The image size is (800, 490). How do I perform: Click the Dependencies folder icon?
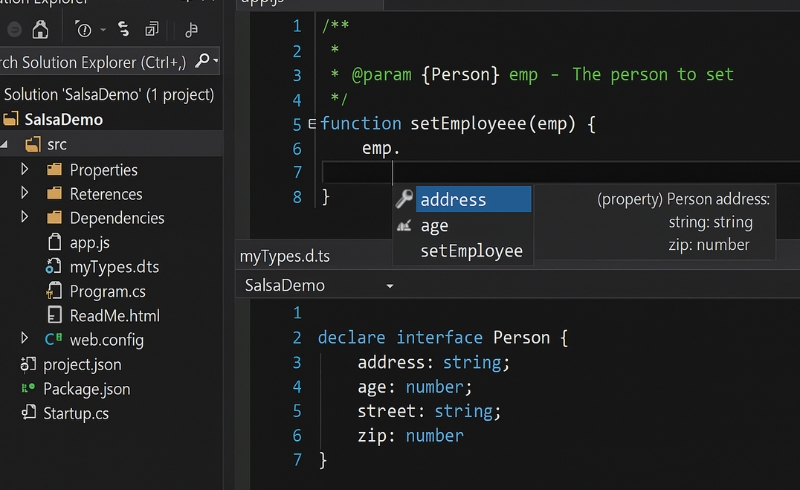tap(54, 218)
